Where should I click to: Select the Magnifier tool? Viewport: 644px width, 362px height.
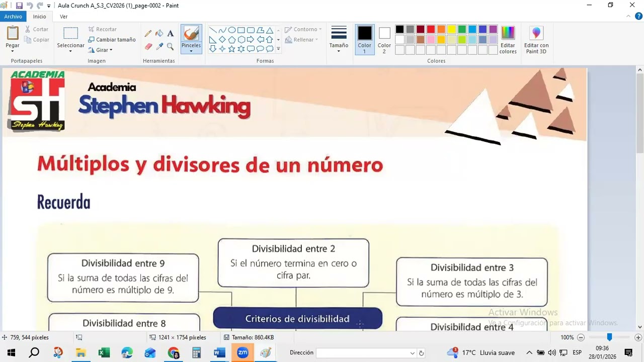coord(171,46)
